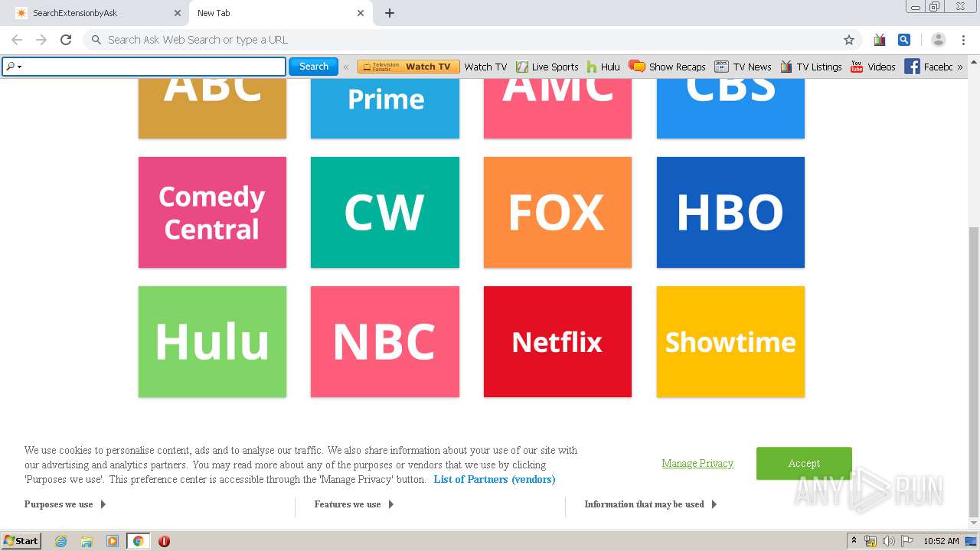
Task: Open the Comedy Central tile
Action: point(212,212)
